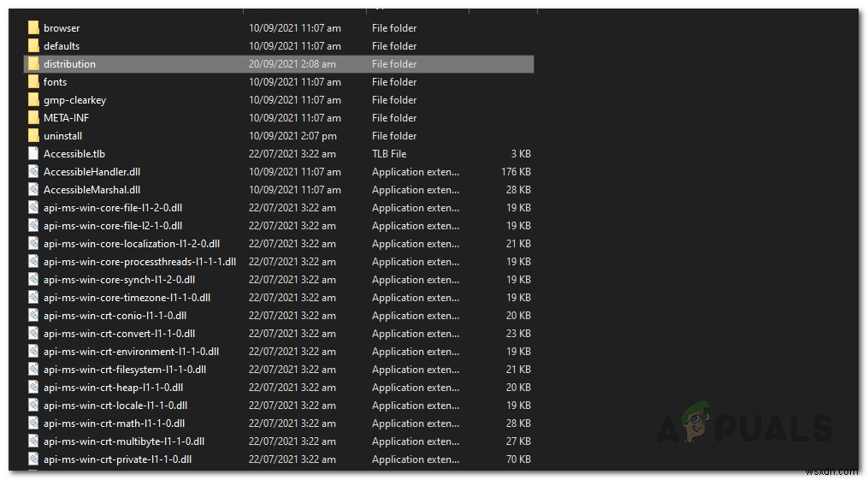Select the uninstall folder name
The image size is (868, 480).
(x=62, y=136)
